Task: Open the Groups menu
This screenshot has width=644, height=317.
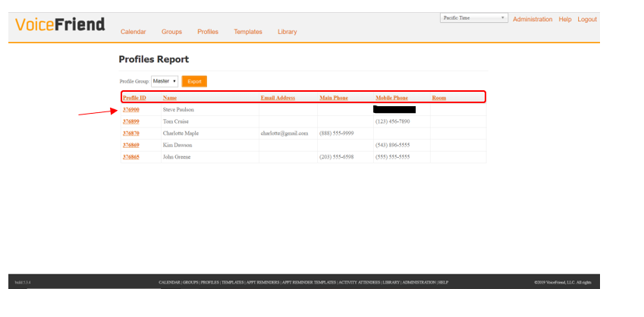Action: [x=171, y=32]
